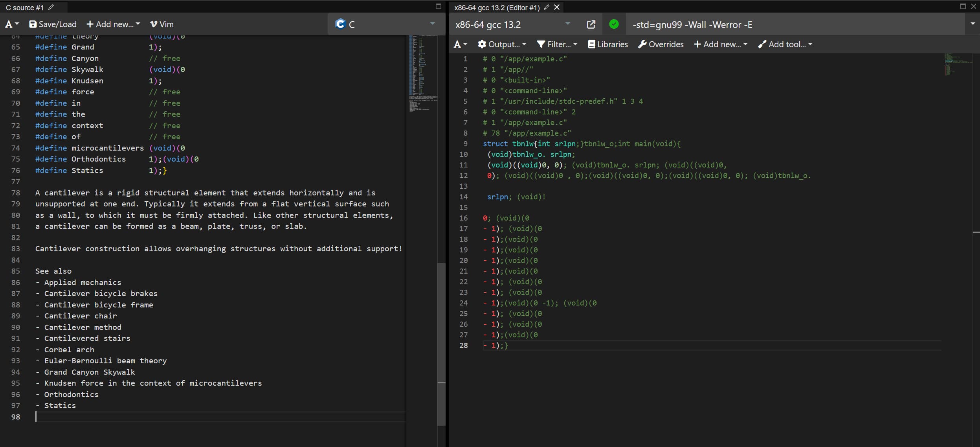Select the C source #1 tab
Viewport: 980px width, 447px height.
(x=25, y=7)
